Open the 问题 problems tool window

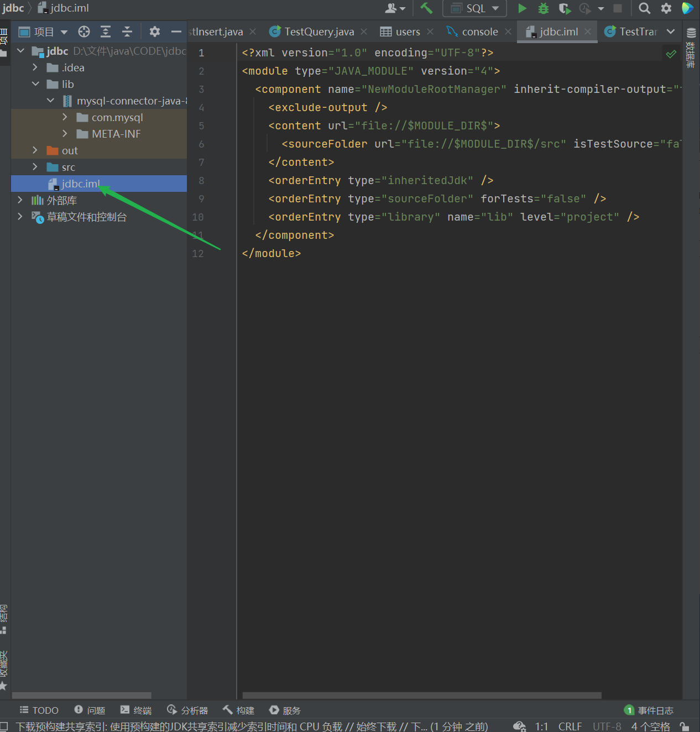pyautogui.click(x=90, y=710)
